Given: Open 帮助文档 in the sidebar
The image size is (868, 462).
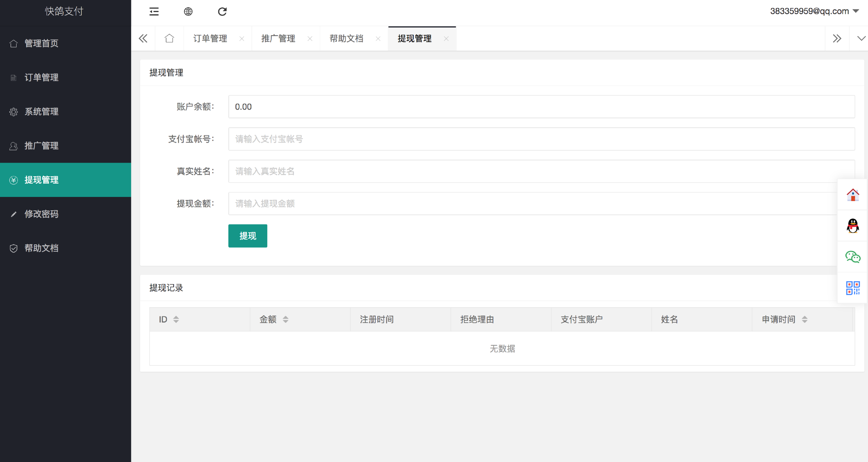Looking at the screenshot, I should coord(66,248).
